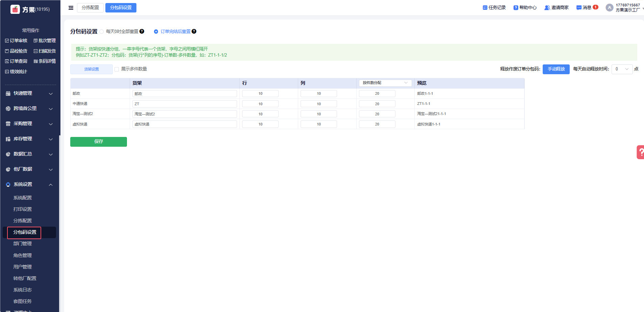Screen dimensions: 644x312
Task: Click help icon beside 每天0时全部重置
Action: pyautogui.click(x=142, y=31)
